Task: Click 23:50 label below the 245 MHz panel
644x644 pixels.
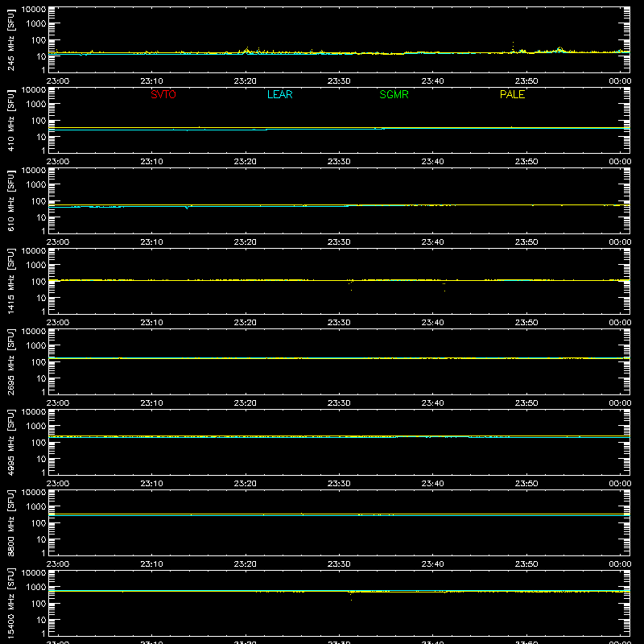Action: pyautogui.click(x=526, y=81)
